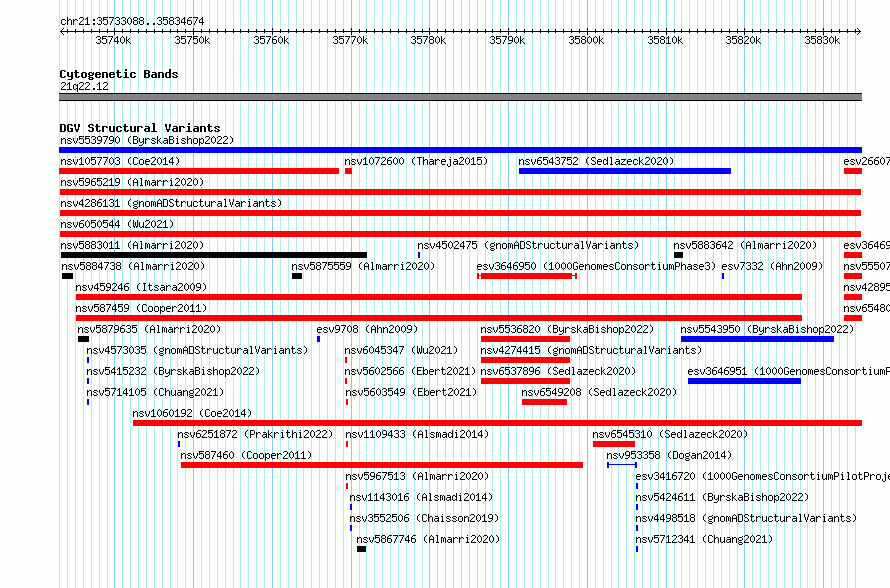Click nsv5603549 (Ebert2021) label

[x=411, y=392]
